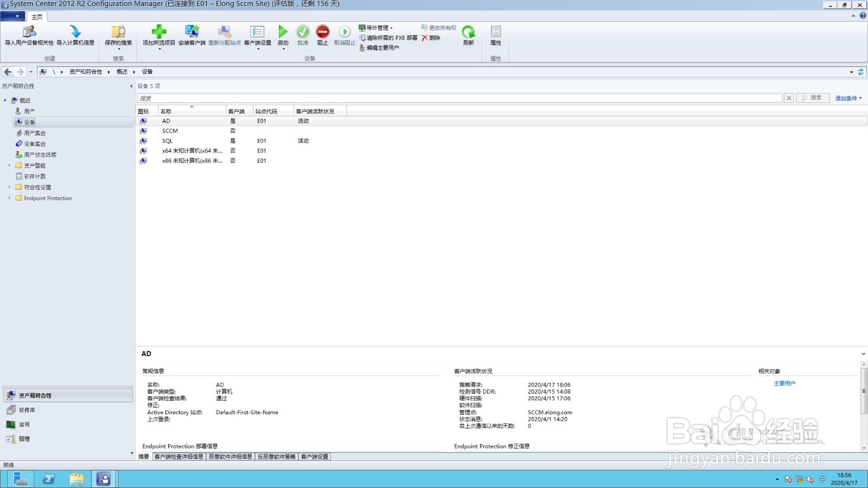Sort by the Client (客户端) column header
The image size is (868, 488).
(239, 111)
